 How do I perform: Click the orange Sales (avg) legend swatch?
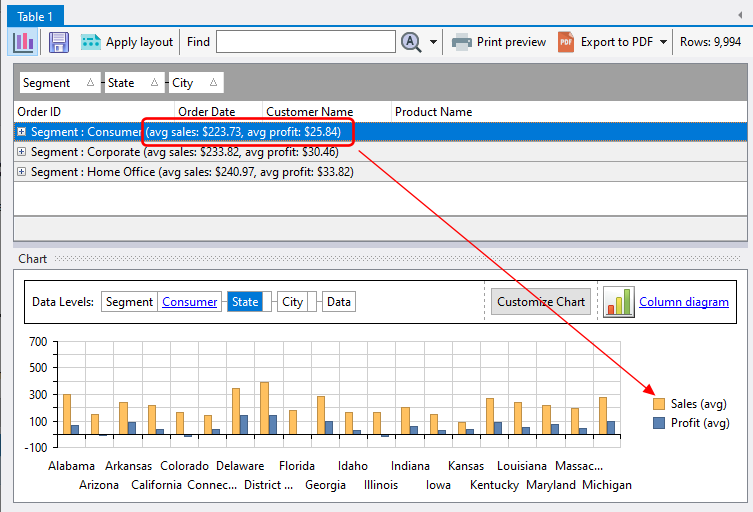(658, 405)
